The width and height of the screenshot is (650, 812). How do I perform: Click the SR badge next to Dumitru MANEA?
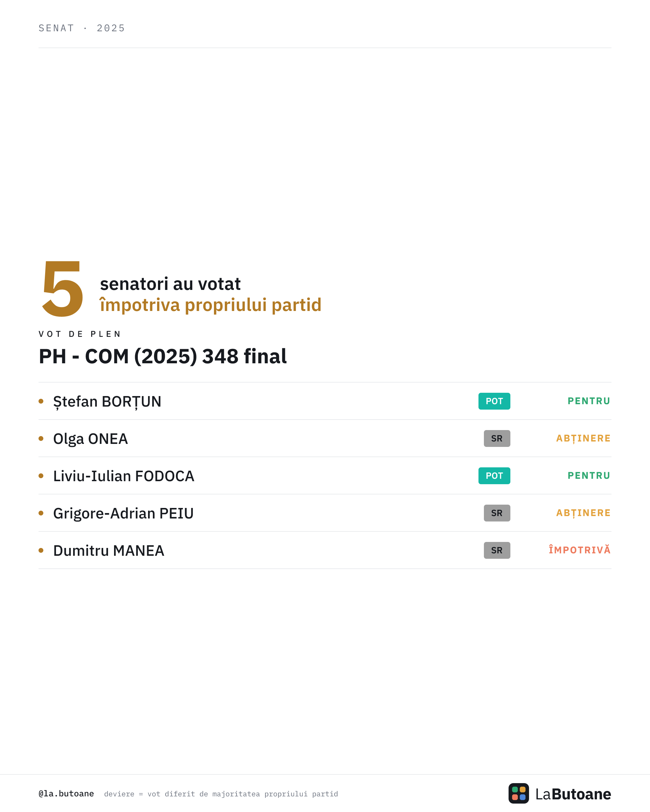click(x=497, y=550)
